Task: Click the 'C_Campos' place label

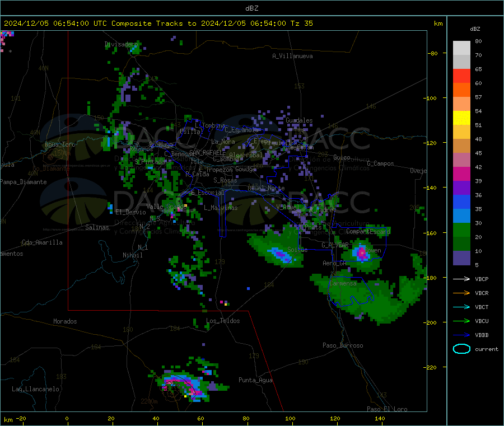Action: [380, 163]
